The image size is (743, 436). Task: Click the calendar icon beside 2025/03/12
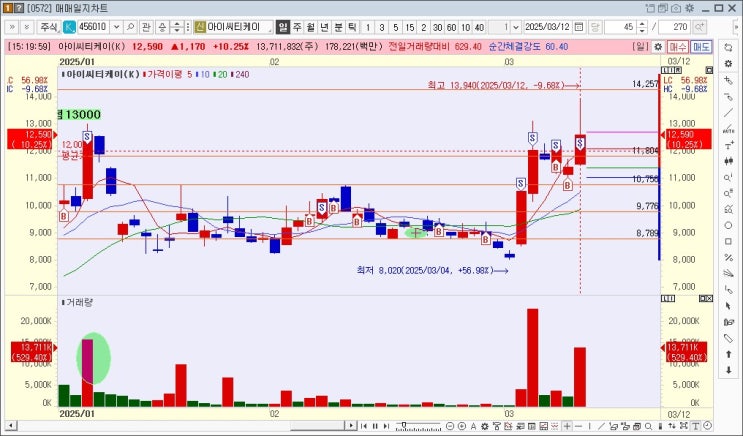pos(579,27)
